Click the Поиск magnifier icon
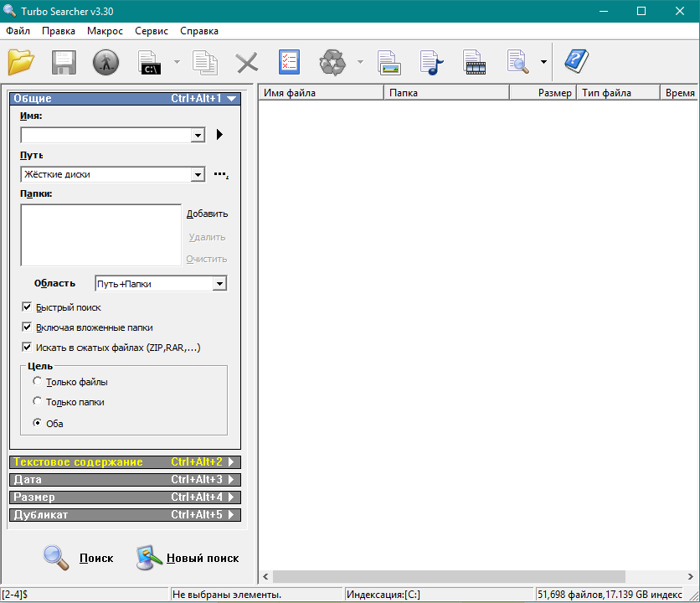This screenshot has height=603, width=700. (56, 558)
